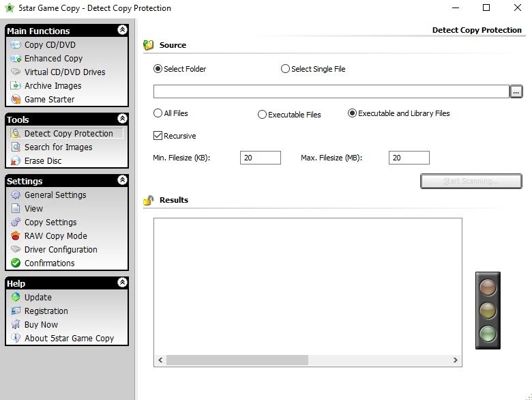Screen dimensions: 532x400
Task: Collapse the Settings panel
Action: (x=122, y=180)
